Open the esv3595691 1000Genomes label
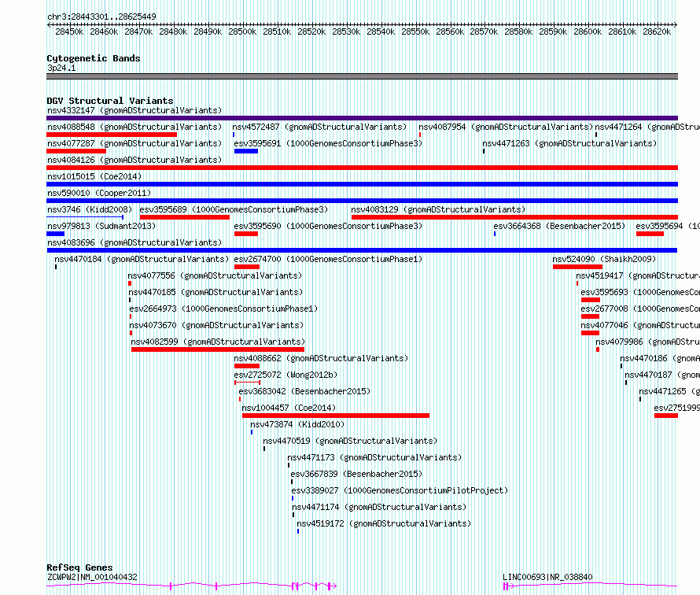700x595 pixels. tap(328, 143)
